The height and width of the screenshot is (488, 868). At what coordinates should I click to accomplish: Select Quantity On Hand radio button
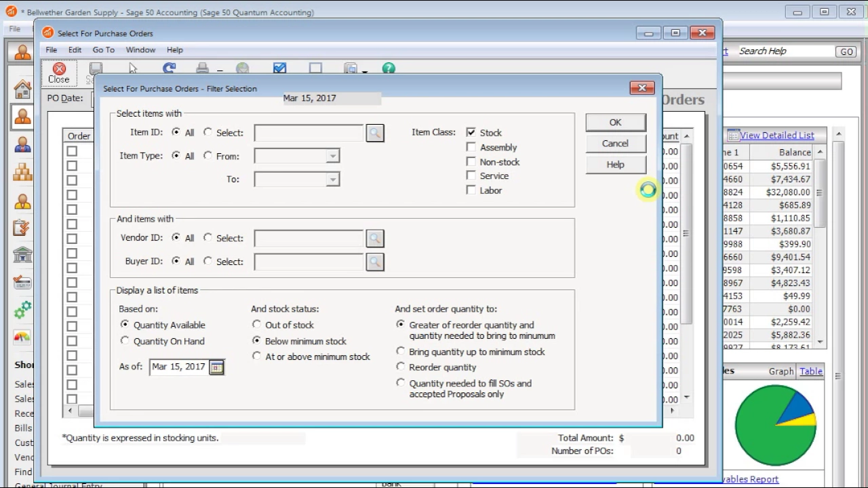point(124,341)
